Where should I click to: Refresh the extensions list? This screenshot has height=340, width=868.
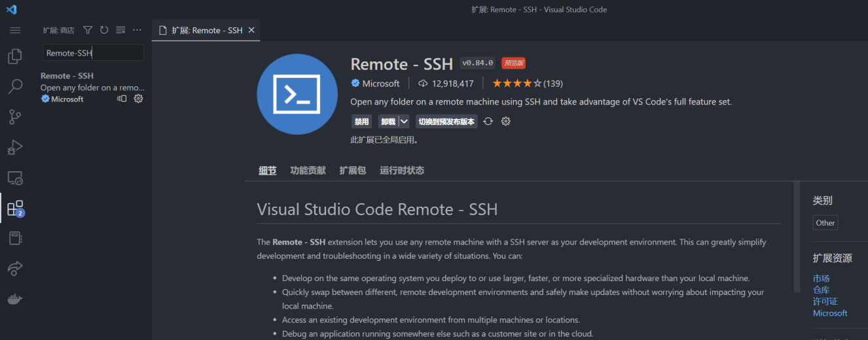104,30
